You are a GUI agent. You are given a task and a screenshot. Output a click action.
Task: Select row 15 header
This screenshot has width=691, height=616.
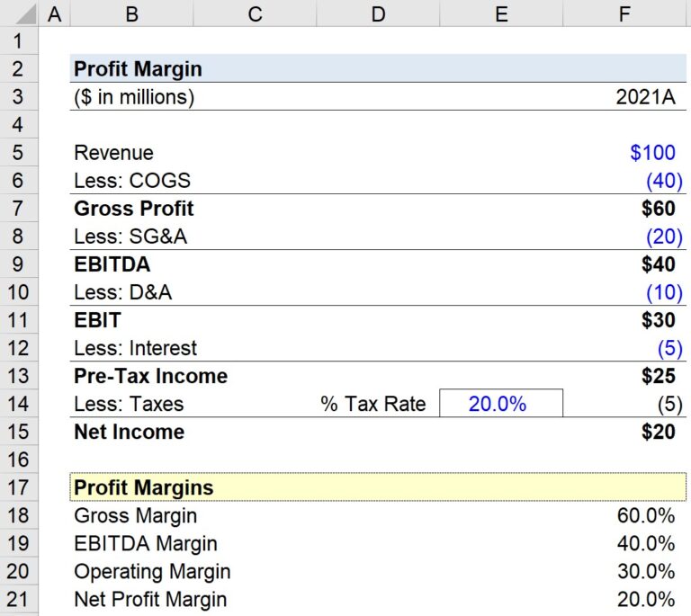click(22, 432)
